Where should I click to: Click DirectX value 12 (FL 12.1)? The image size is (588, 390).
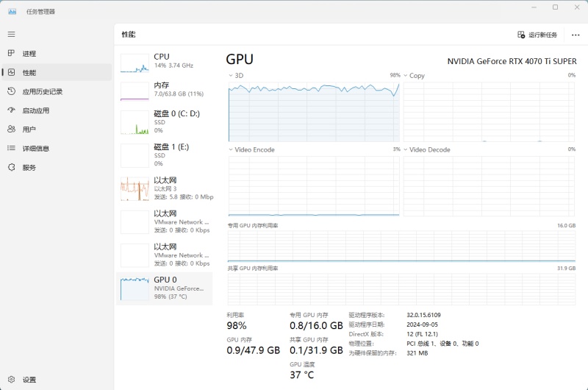point(422,334)
